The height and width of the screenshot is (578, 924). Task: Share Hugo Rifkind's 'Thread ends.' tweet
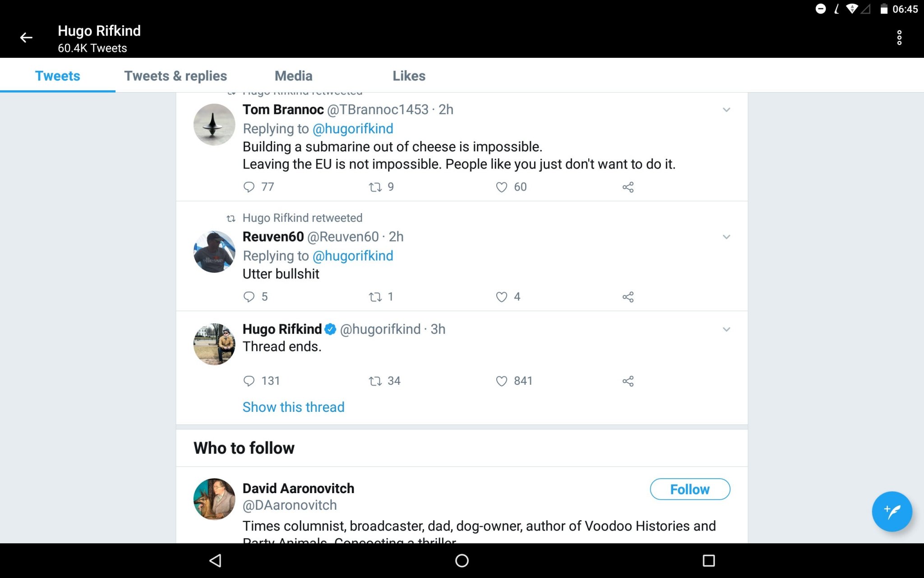pyautogui.click(x=628, y=381)
